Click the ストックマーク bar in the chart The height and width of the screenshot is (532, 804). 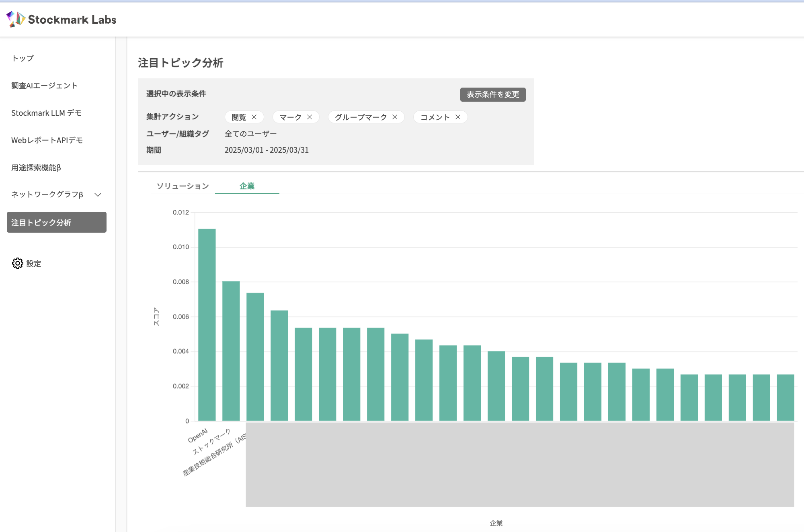231,351
